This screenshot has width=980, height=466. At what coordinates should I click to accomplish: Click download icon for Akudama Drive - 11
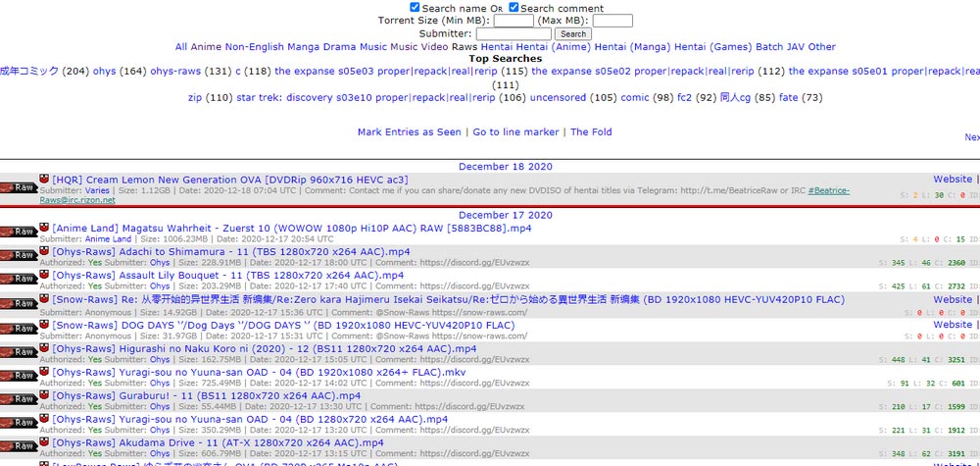pyautogui.click(x=44, y=441)
